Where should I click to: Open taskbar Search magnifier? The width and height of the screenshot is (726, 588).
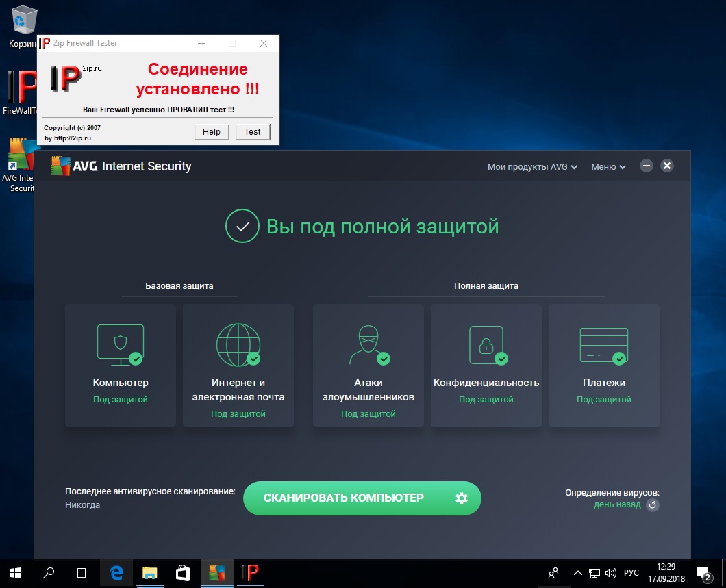pos(49,574)
